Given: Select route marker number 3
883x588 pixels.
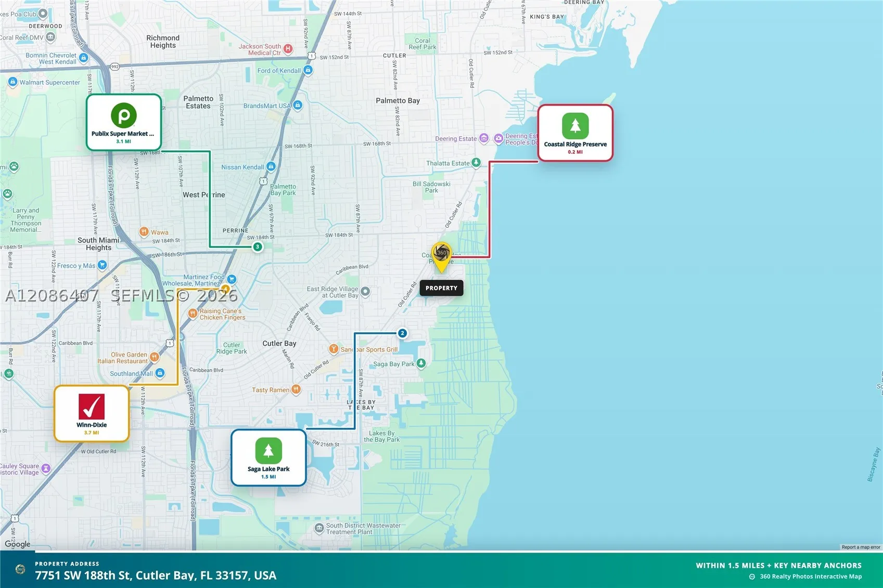Looking at the screenshot, I should (x=258, y=246).
